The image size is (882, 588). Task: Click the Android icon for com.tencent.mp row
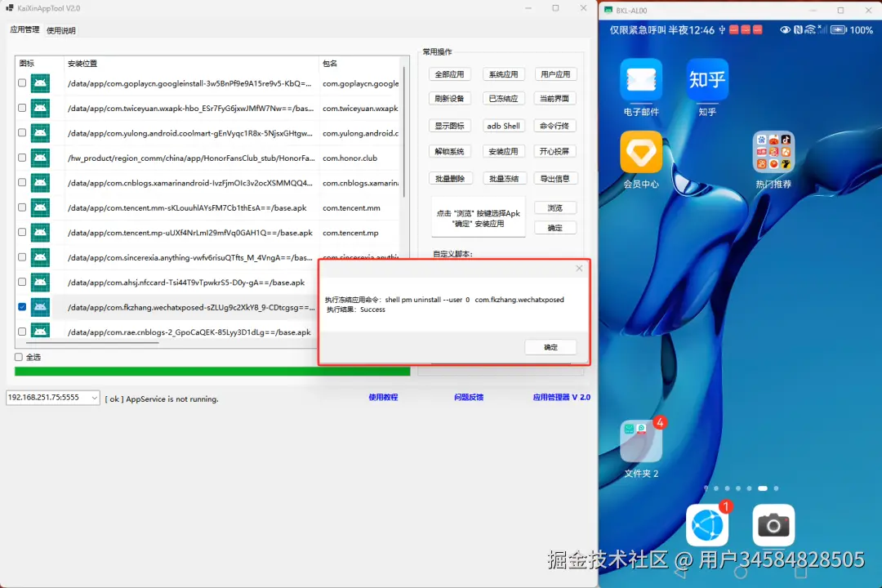click(40, 233)
